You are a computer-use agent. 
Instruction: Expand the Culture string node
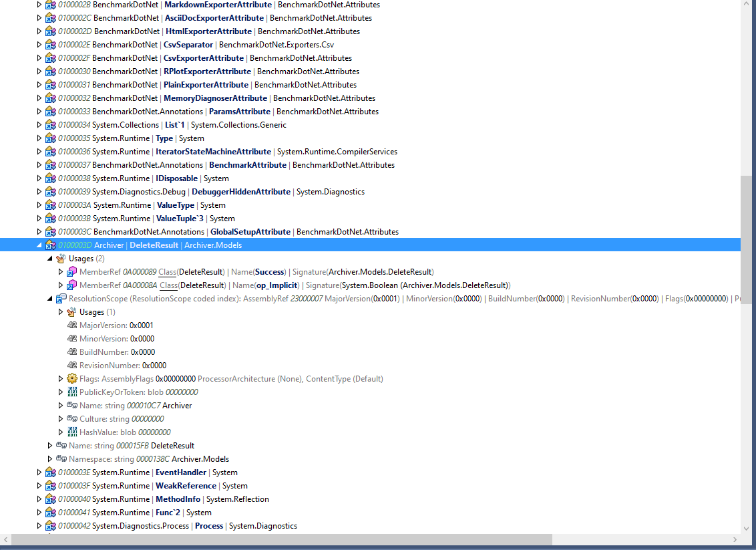(61, 419)
